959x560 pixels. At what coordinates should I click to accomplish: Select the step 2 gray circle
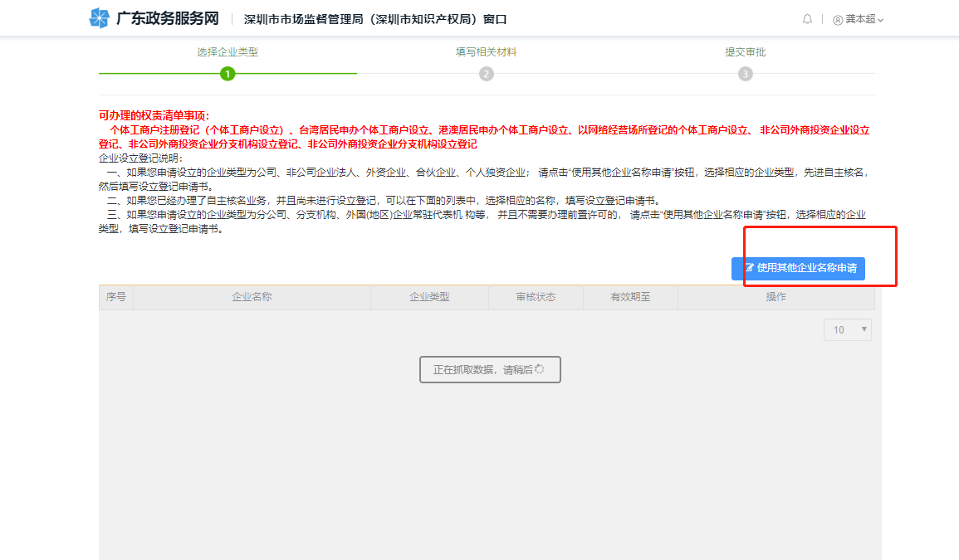coord(487,74)
